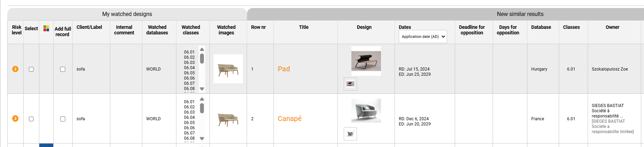Select the My watched designs tab

tap(127, 14)
